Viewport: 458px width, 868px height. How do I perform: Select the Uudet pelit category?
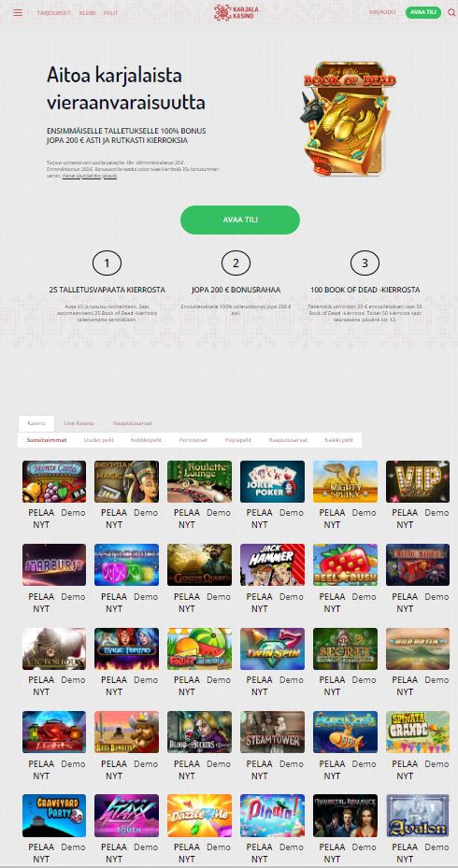click(98, 439)
